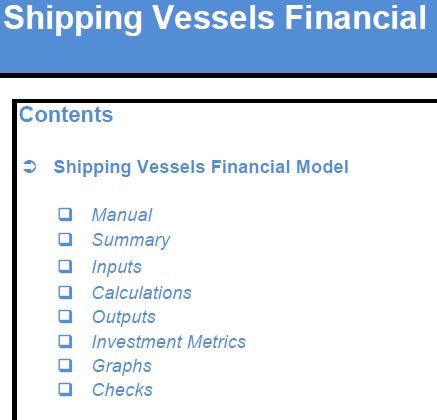This screenshot has height=420, width=437.
Task: Open the Manual sheet link
Action: 122,215
